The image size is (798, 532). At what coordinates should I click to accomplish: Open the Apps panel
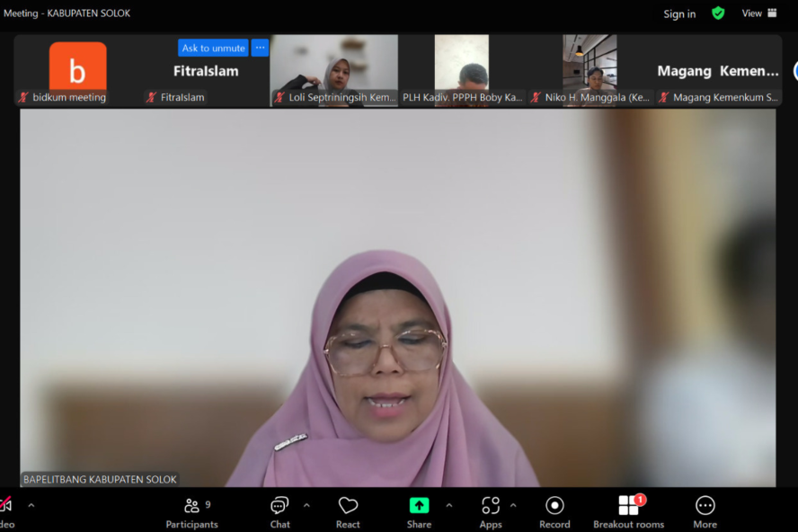(x=491, y=510)
